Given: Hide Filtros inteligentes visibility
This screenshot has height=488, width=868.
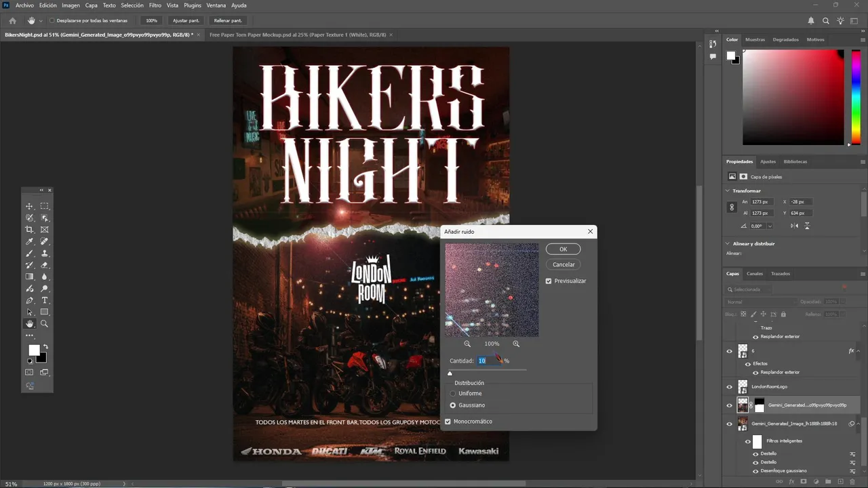Looking at the screenshot, I should (x=748, y=441).
